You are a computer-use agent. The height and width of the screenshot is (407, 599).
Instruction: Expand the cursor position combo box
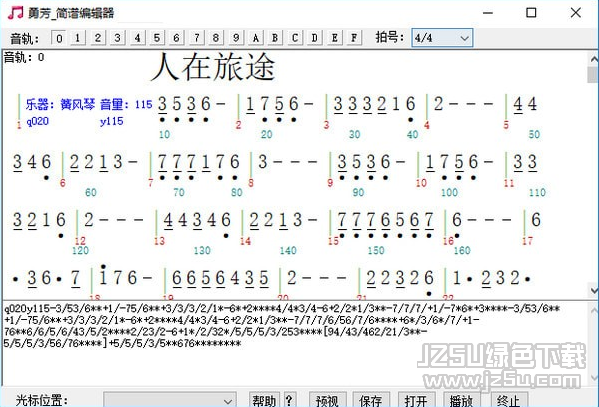[x=170, y=400]
